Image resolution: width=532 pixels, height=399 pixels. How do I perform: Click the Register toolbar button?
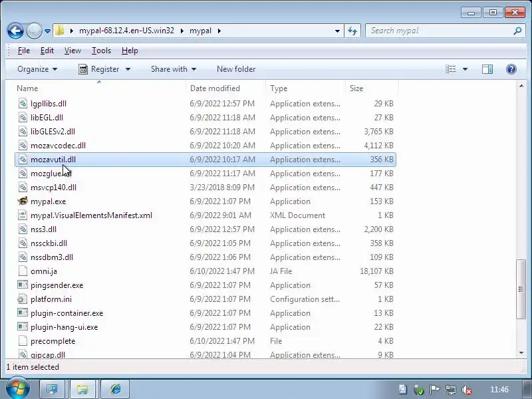click(99, 69)
